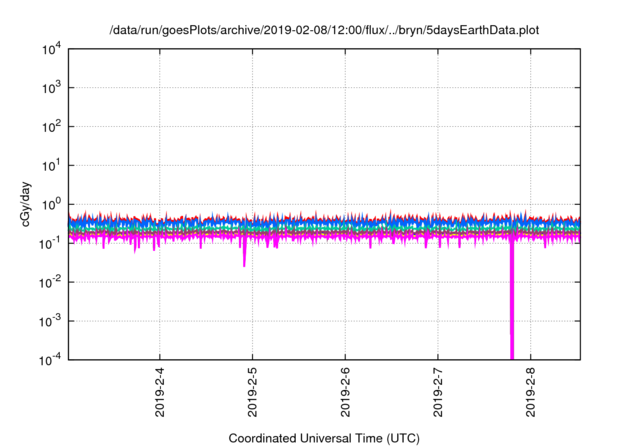The image size is (640, 448).
Task: Click the 2019-2-8 date tick label
Action: pos(531,392)
